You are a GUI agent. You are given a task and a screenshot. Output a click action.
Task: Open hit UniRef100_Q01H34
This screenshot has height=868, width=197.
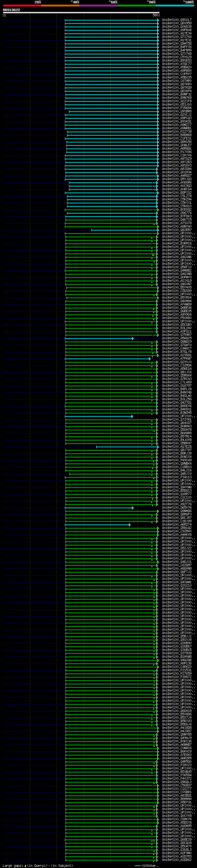coord(176,172)
